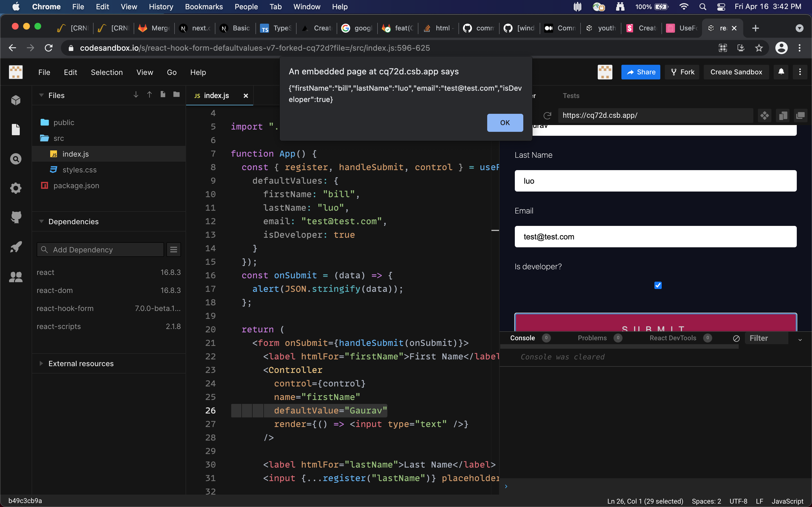Open the Selection menu
The image size is (812, 507).
[107, 72]
